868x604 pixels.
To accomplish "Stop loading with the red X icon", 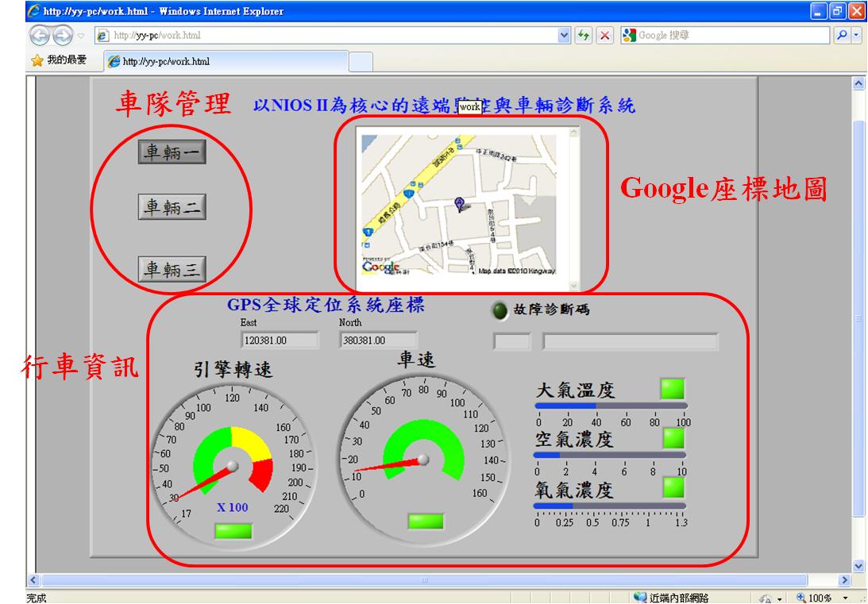I will pos(605,36).
